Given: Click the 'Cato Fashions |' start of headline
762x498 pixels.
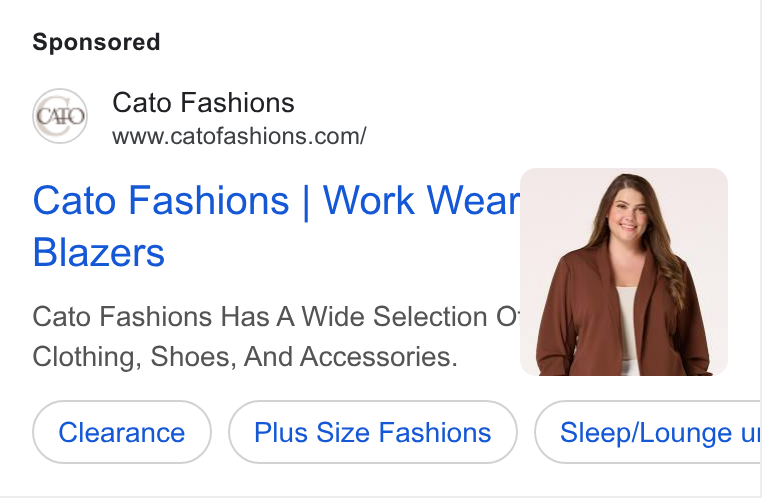Looking at the screenshot, I should point(171,200).
